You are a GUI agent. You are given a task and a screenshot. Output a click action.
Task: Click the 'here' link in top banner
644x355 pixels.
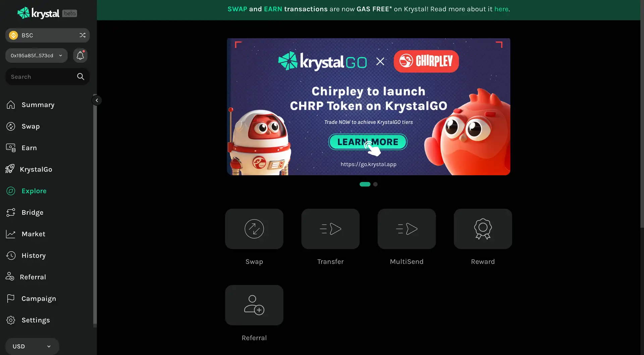[x=501, y=9]
